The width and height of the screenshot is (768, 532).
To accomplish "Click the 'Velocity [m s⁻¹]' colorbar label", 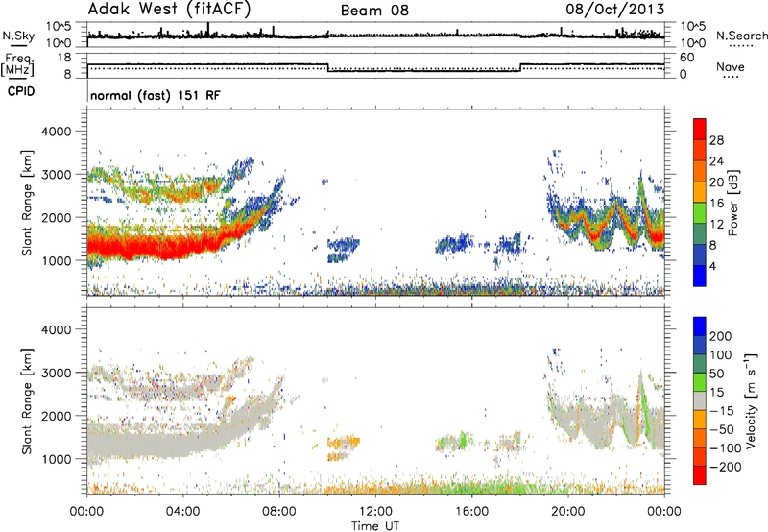I will [751, 401].
